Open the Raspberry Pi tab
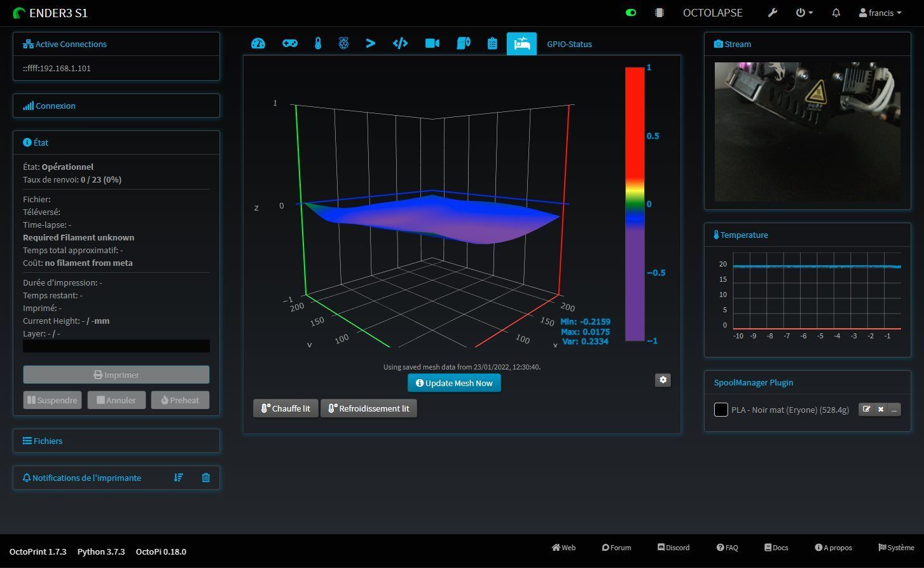This screenshot has height=568, width=924. [343, 44]
